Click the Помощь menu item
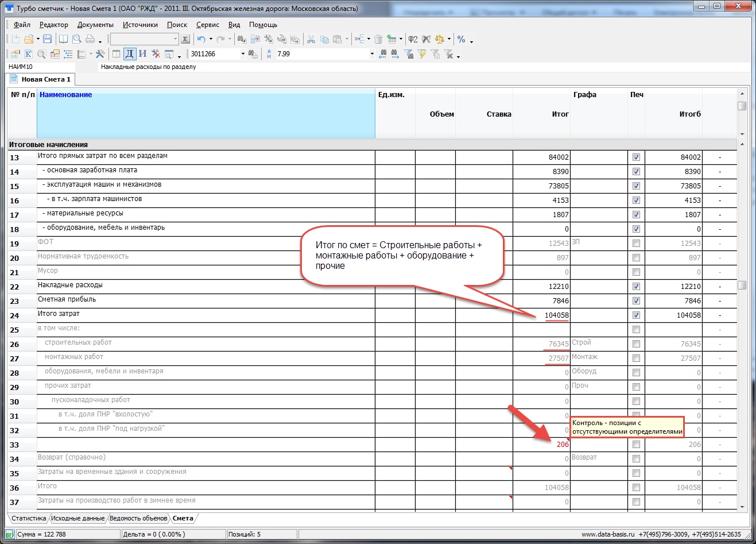756x544 pixels. coord(263,25)
